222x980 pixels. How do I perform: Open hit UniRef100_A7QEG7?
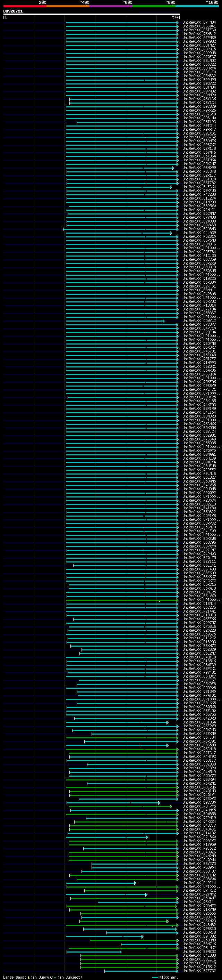pyautogui.click(x=199, y=57)
